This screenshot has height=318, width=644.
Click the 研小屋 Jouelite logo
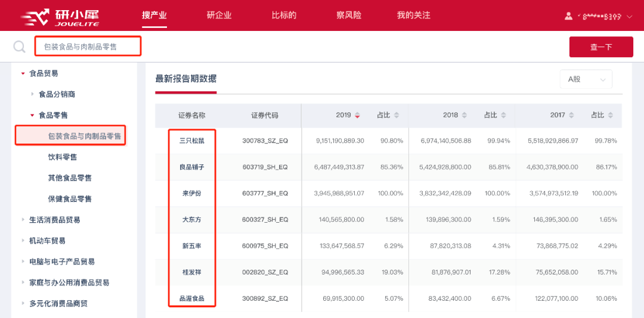click(x=60, y=15)
